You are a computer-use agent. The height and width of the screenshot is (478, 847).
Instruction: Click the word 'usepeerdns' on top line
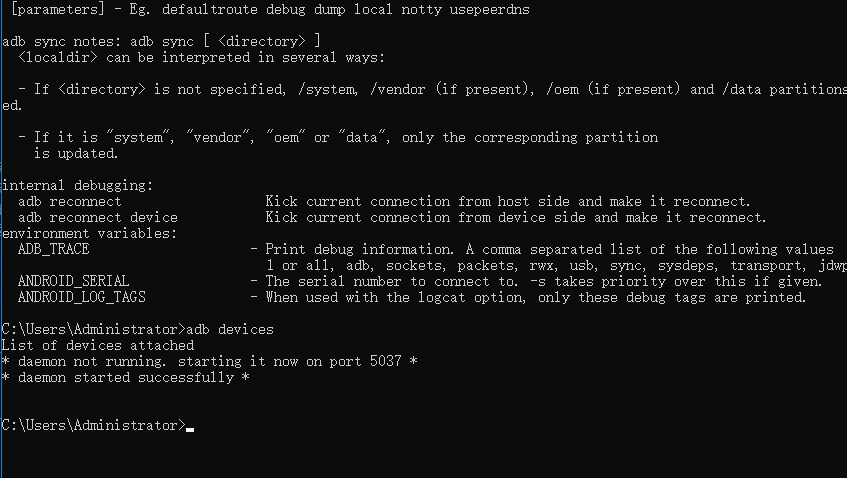(489, 10)
